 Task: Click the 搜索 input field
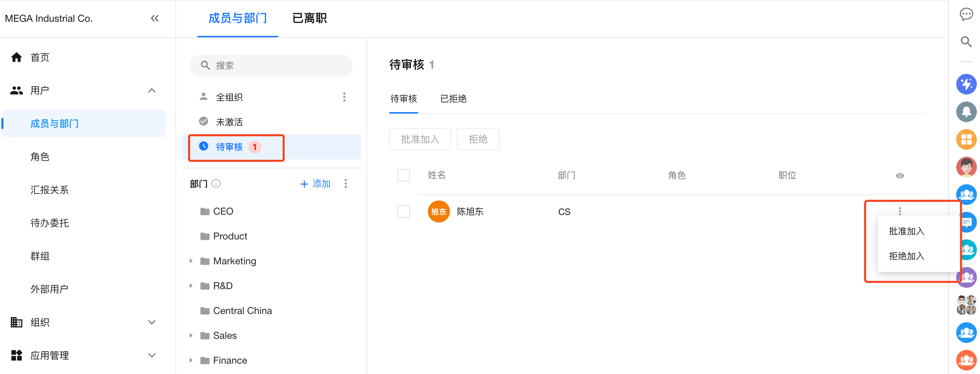coord(271,66)
